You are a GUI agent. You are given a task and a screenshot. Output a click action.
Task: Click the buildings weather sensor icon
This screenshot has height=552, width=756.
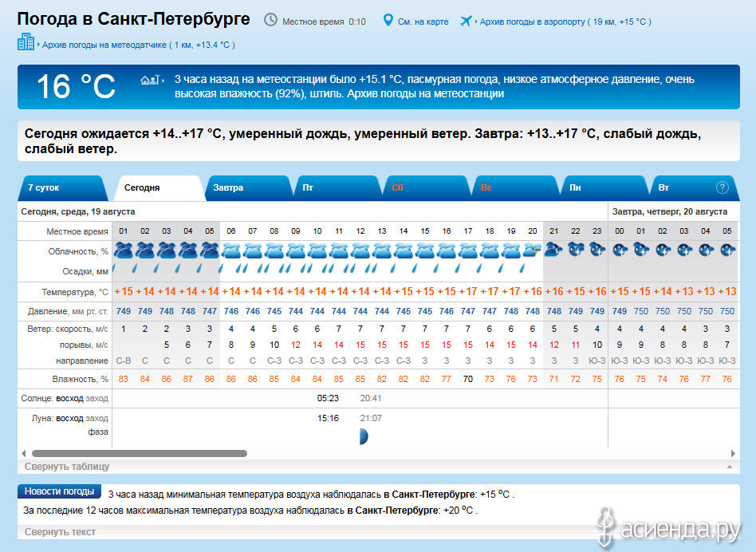pyautogui.click(x=26, y=42)
